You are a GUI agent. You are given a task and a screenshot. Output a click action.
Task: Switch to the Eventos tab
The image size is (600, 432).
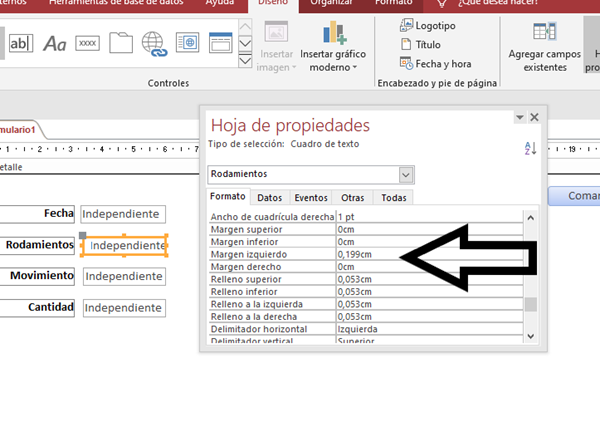(x=311, y=198)
